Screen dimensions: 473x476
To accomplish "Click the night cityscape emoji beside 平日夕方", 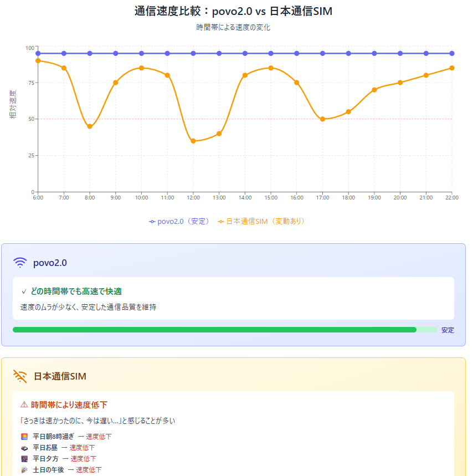I will pyautogui.click(x=23, y=459).
